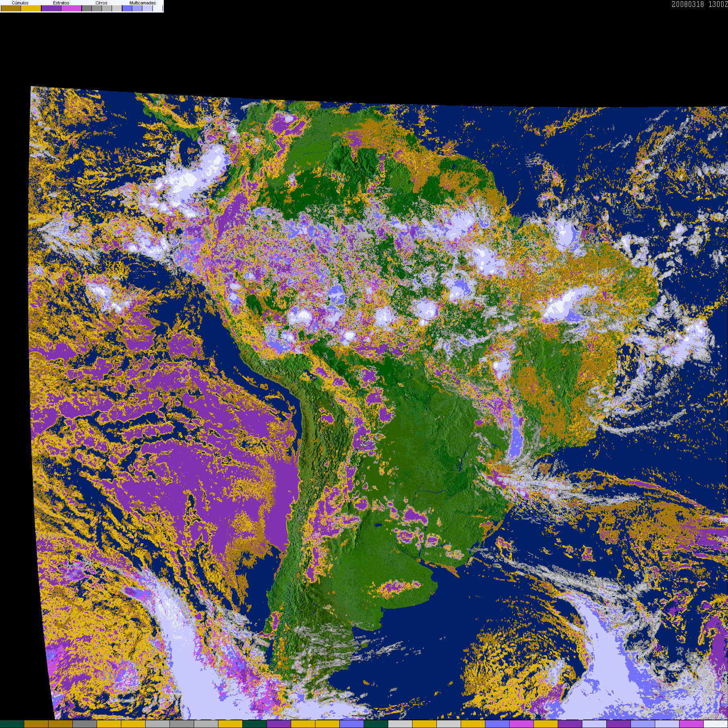Select the dark brown Cúmulos swatch
This screenshot has width=728, height=728.
[11, 8]
